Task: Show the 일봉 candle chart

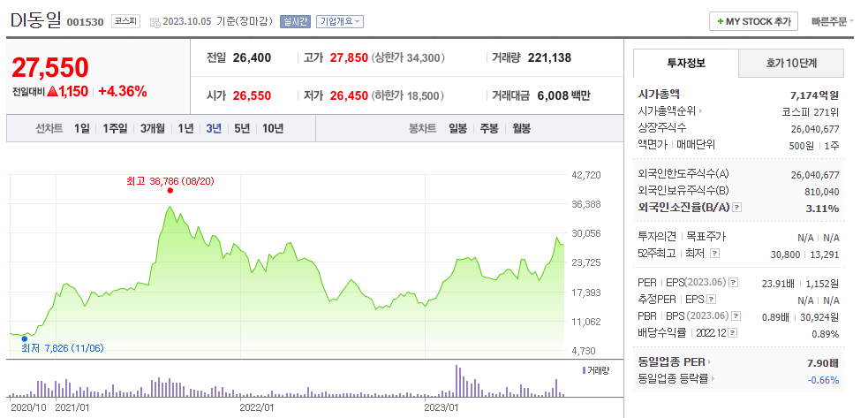Action: click(457, 129)
